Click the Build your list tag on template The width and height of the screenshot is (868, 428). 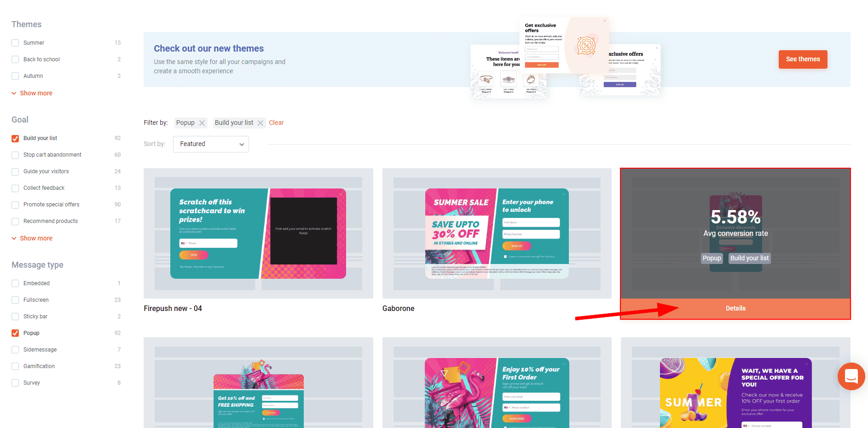(x=749, y=258)
